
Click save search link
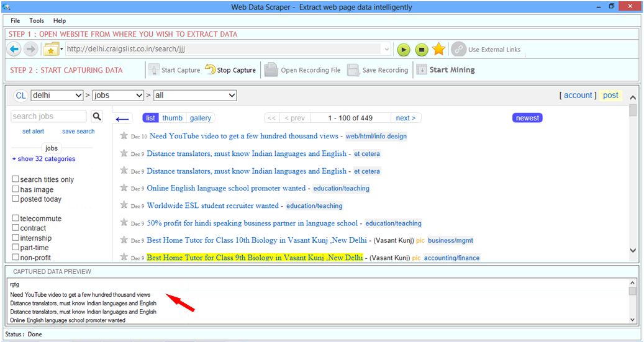78,132
